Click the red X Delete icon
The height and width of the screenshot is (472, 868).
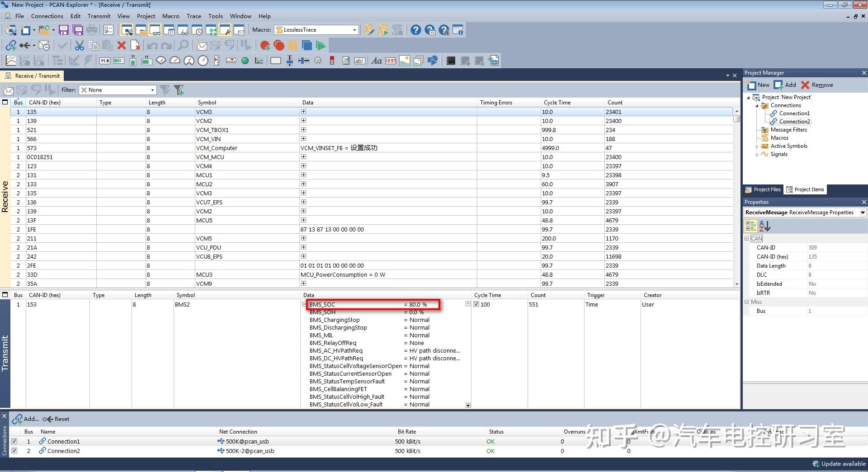[x=121, y=45]
